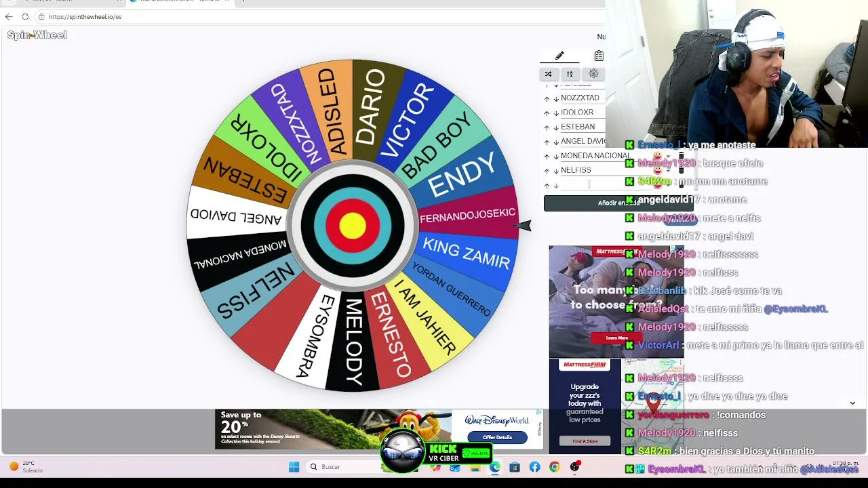This screenshot has width=868, height=488.
Task: Move ESTEBAN entry down
Action: pos(556,127)
